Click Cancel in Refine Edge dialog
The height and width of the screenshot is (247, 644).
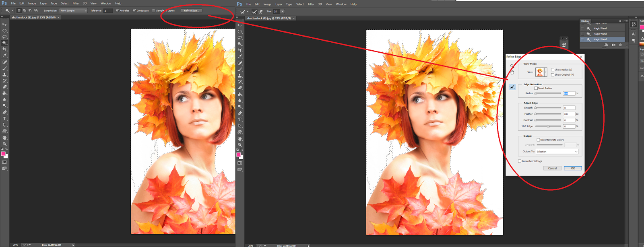pos(553,168)
